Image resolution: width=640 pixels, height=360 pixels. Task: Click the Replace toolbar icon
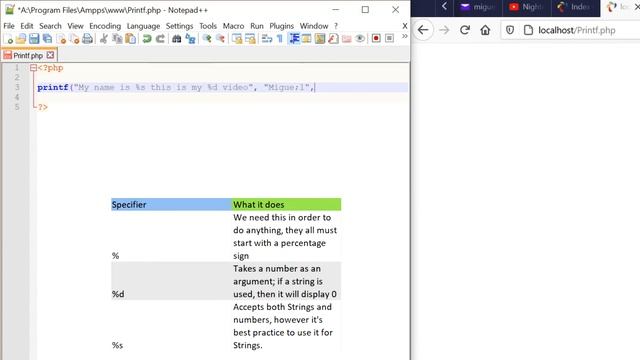pos(190,39)
